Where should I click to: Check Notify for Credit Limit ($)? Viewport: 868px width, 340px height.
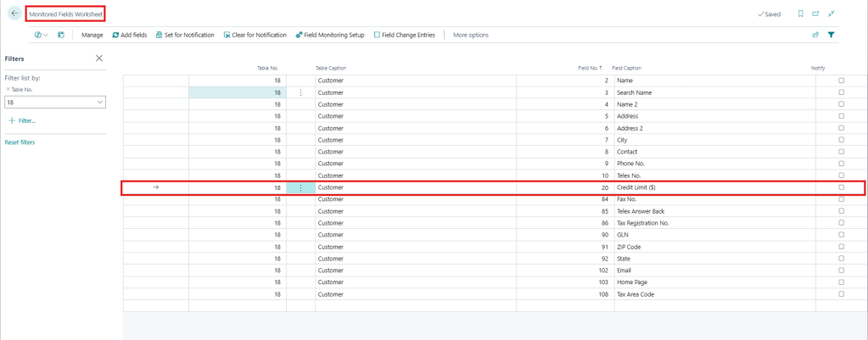pos(841,187)
